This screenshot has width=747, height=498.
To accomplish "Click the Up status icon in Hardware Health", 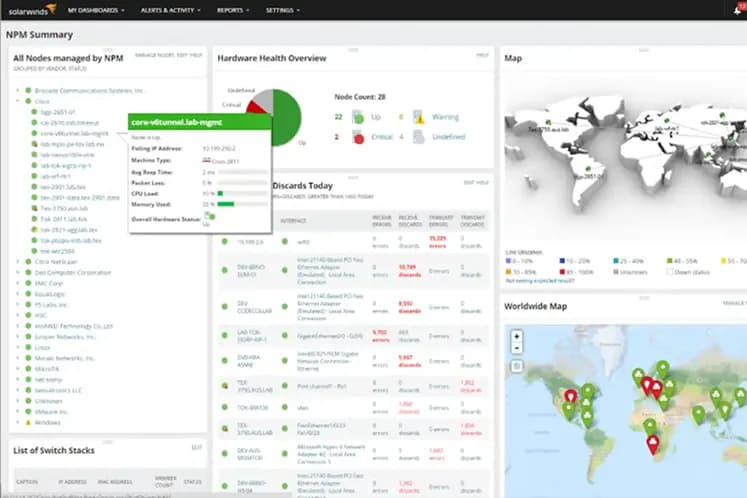I will [x=358, y=117].
